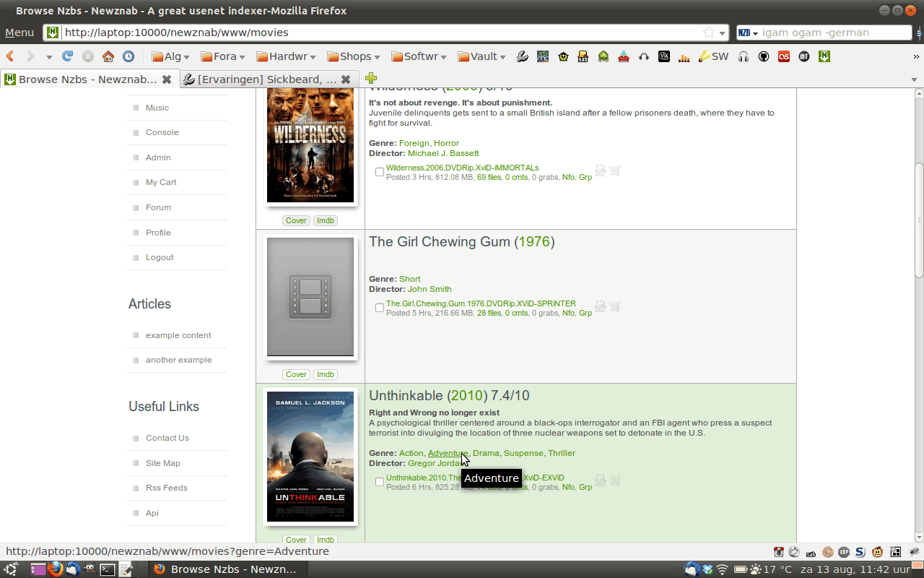Tick the checkbox for the Unthinkable.2010 release
The width and height of the screenshot is (924, 578).
click(x=380, y=482)
